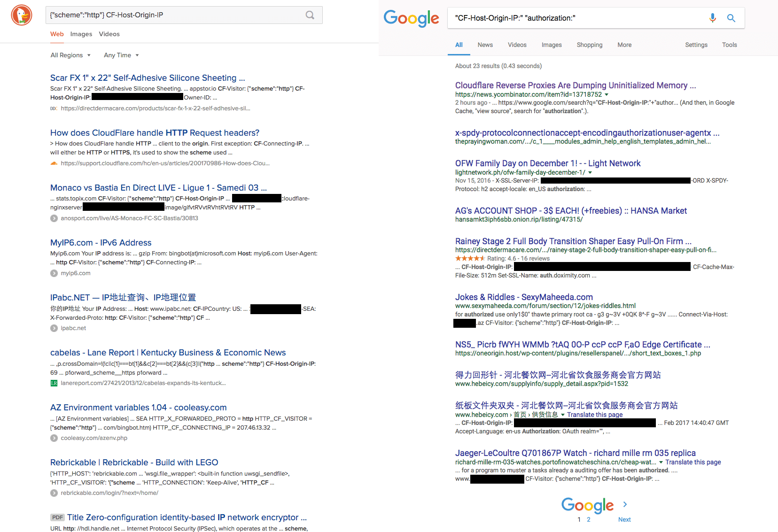Click the Cloudflare cloud favicon beside support URL
This screenshot has width=778, height=532.
tap(54, 163)
